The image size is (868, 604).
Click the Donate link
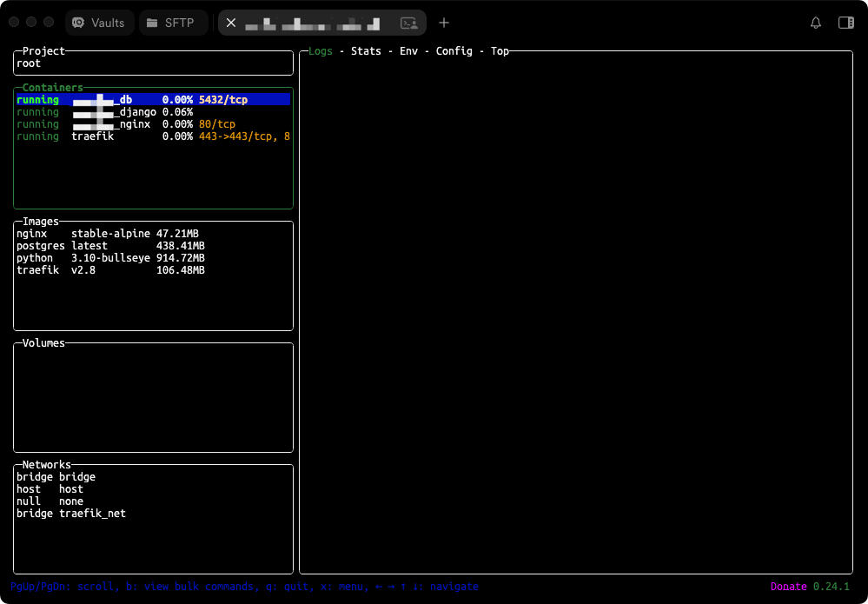[x=788, y=587]
